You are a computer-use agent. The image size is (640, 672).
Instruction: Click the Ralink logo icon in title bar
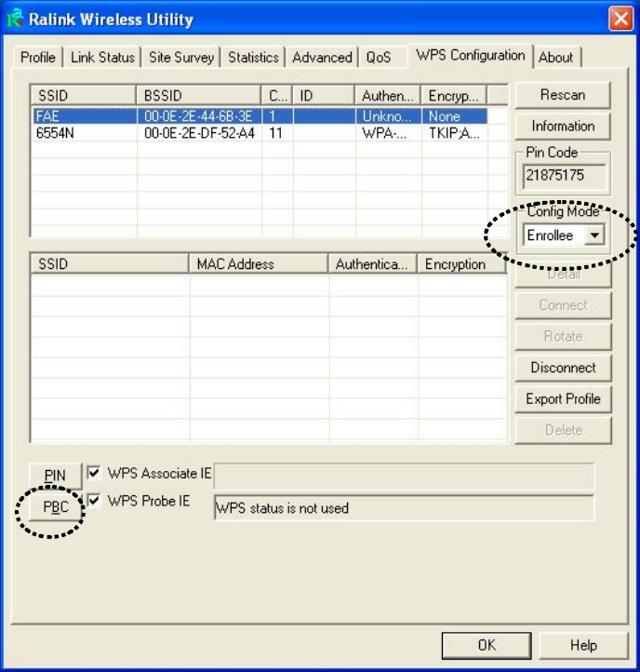15,18
